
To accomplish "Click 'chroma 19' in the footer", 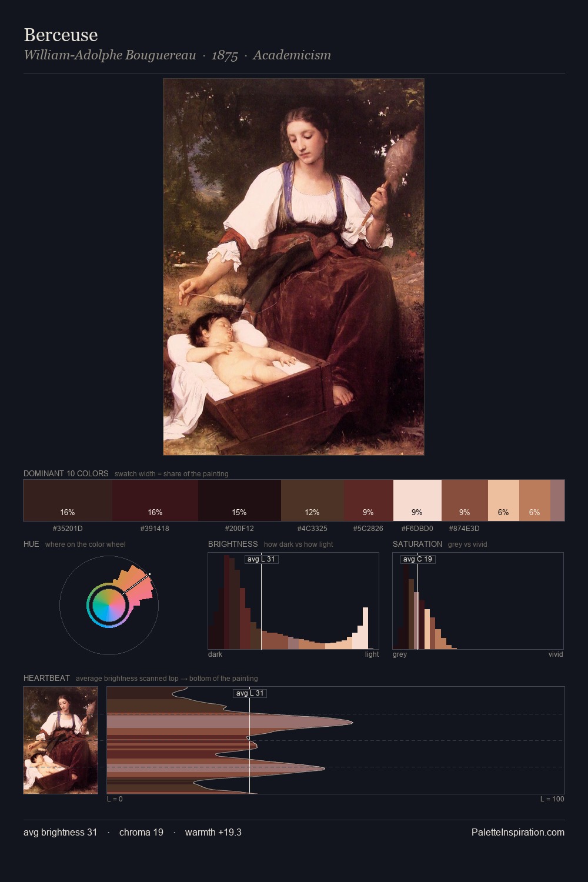I will (141, 832).
